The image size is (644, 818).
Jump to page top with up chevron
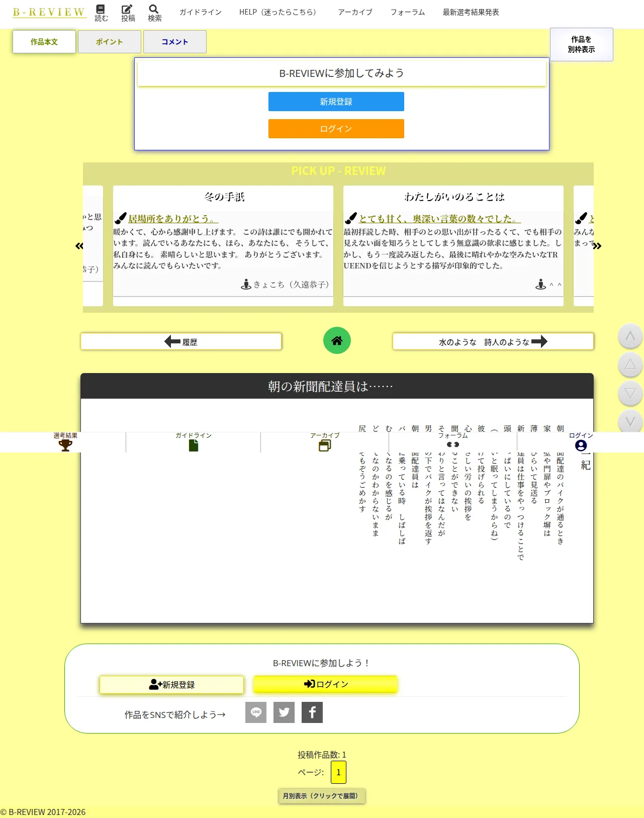(630, 336)
